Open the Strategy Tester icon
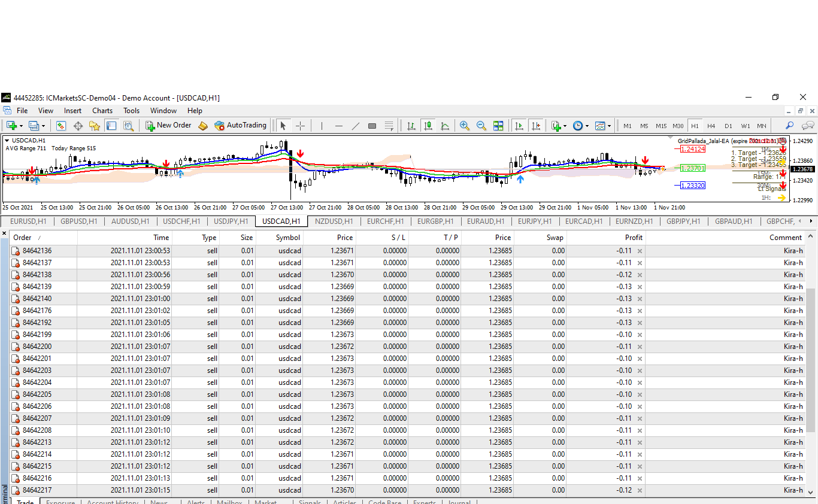 (x=128, y=126)
